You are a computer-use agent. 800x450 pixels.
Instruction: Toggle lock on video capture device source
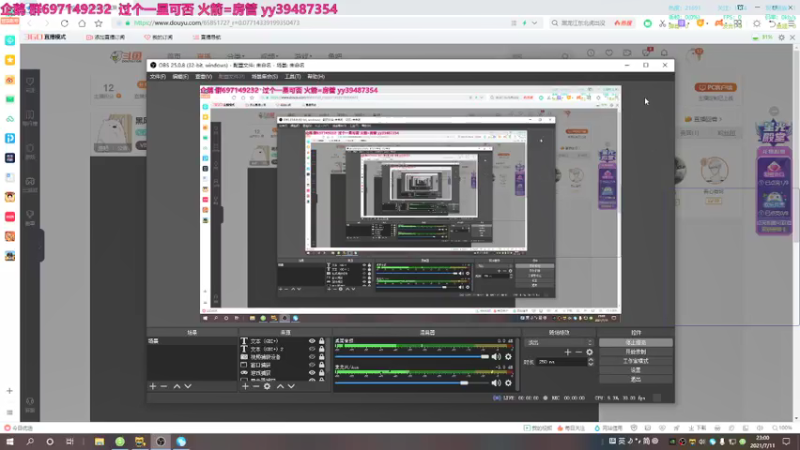point(321,357)
